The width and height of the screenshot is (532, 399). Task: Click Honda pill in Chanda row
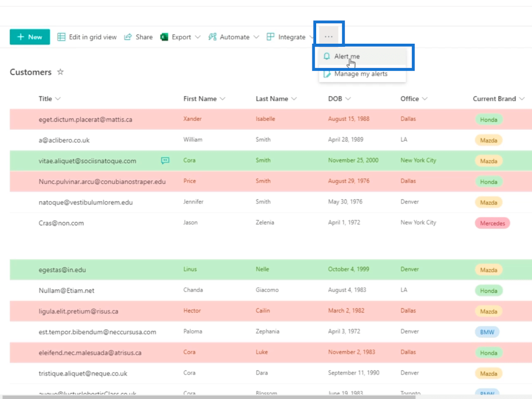click(489, 290)
